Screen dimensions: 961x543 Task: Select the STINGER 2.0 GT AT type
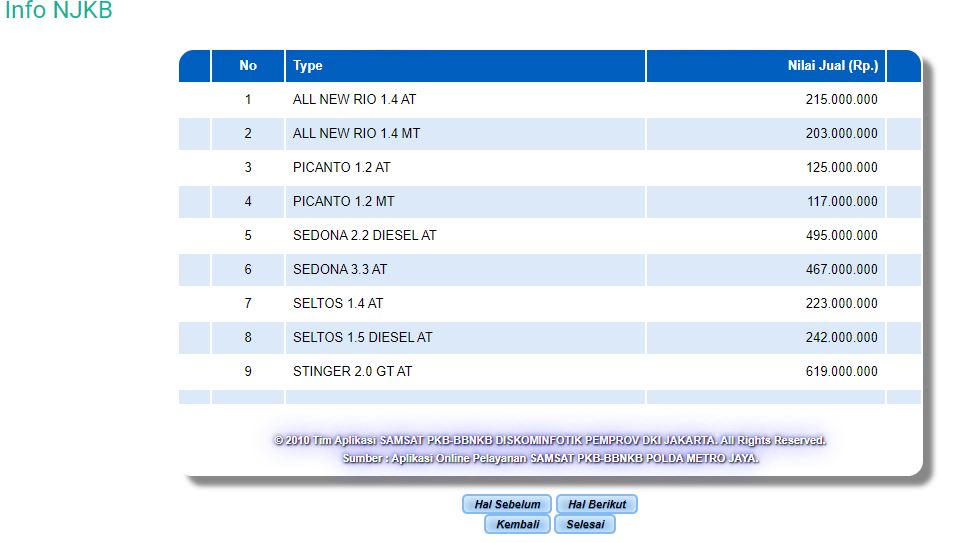point(352,371)
